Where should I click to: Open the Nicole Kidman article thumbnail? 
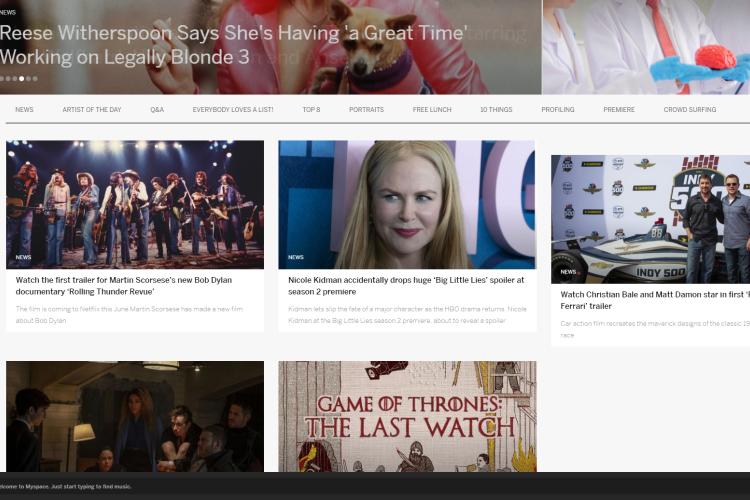click(407, 204)
